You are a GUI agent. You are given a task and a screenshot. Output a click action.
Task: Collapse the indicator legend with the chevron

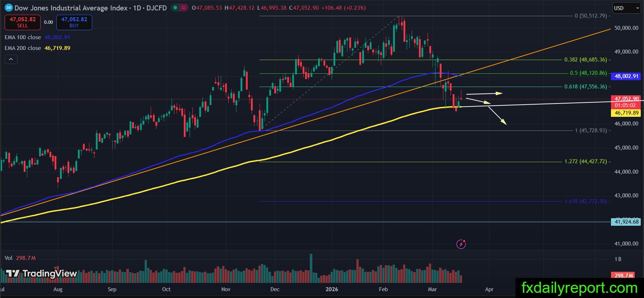point(11,59)
